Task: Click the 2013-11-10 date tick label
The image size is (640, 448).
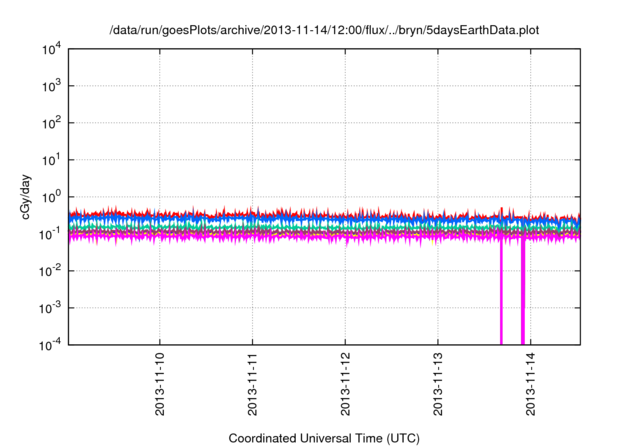Action: coord(160,384)
